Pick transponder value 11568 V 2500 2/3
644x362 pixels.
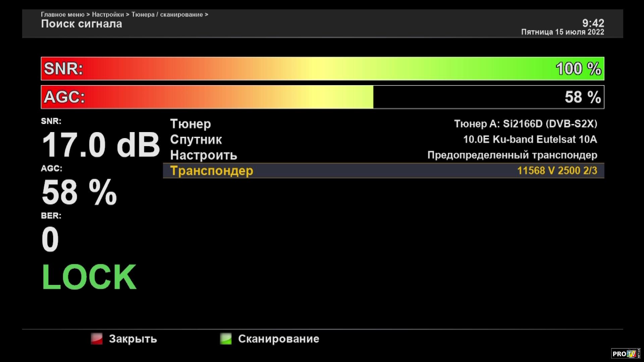pyautogui.click(x=557, y=171)
